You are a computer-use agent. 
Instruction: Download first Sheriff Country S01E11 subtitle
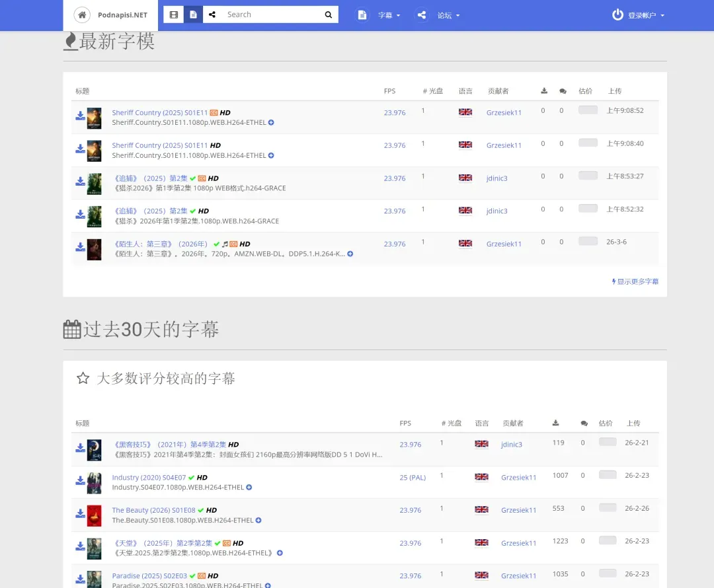80,116
